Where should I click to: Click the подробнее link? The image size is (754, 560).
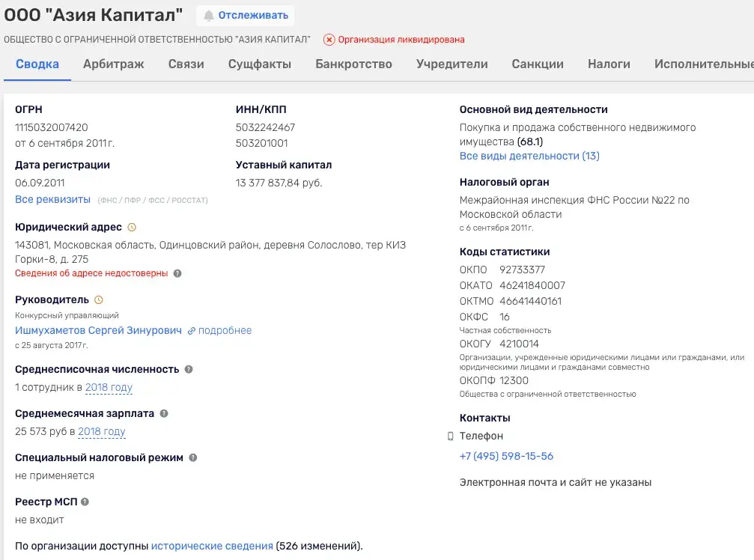pos(225,330)
